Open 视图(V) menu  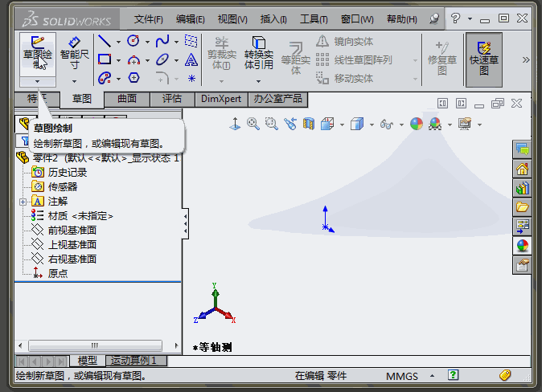coord(232,19)
